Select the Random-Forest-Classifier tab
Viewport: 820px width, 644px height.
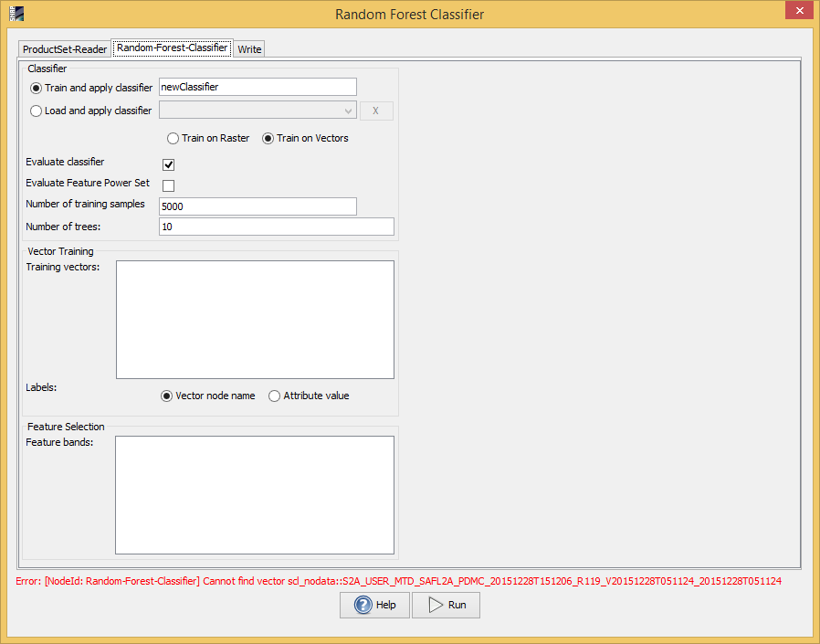point(172,48)
